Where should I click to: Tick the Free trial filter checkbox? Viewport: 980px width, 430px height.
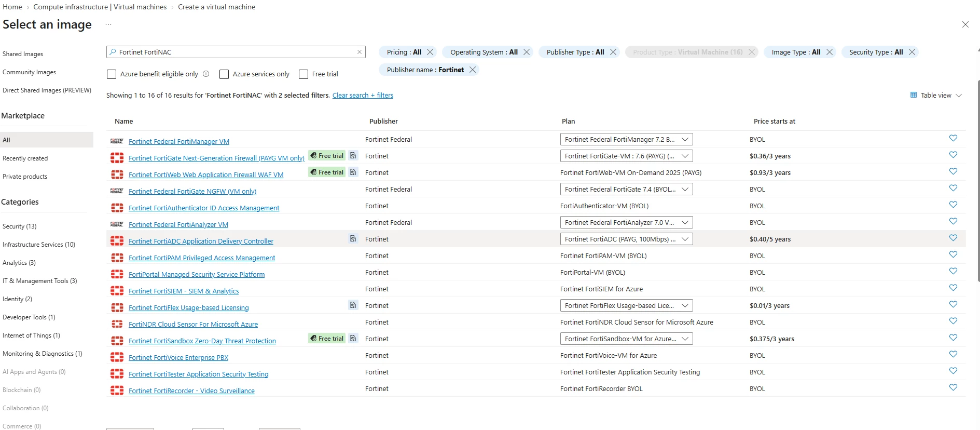tap(303, 74)
